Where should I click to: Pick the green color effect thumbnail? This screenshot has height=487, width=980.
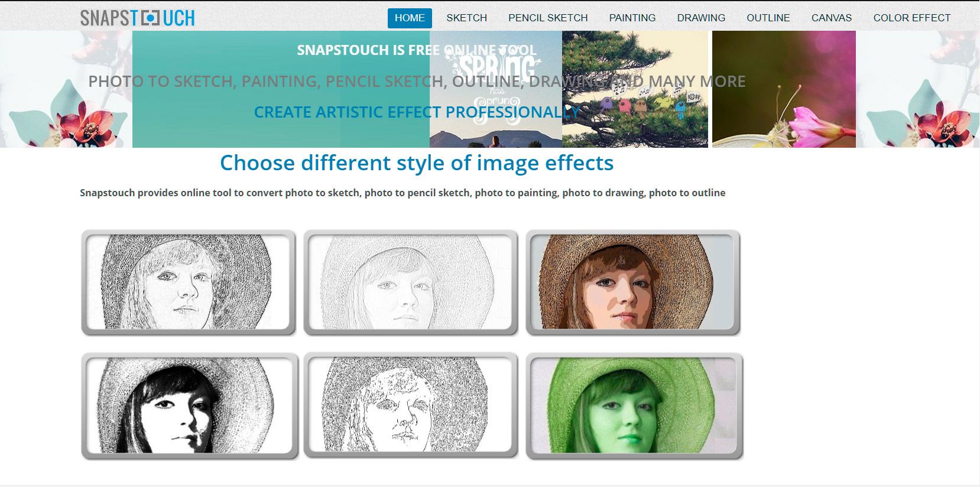(x=634, y=406)
